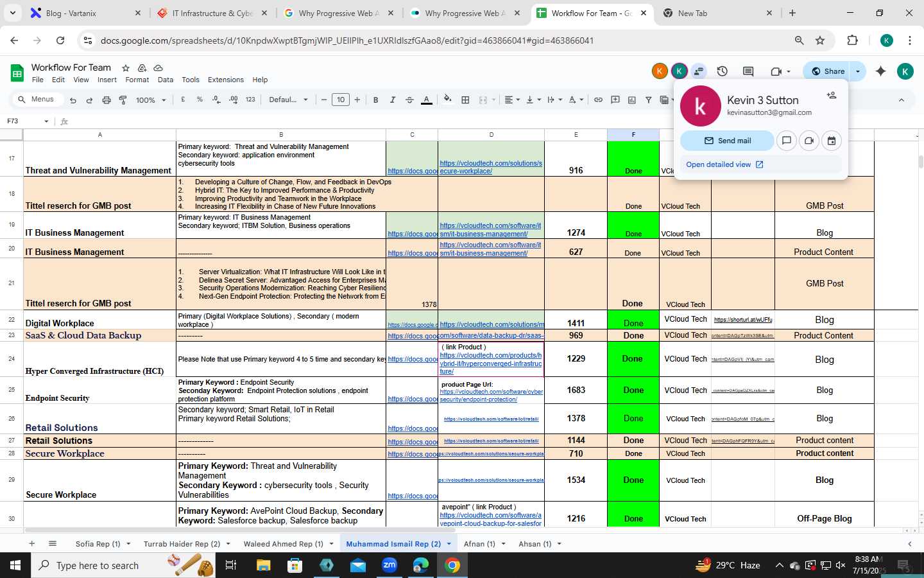Click the Insert link icon
This screenshot has height=578, width=924.
pyautogui.click(x=598, y=100)
